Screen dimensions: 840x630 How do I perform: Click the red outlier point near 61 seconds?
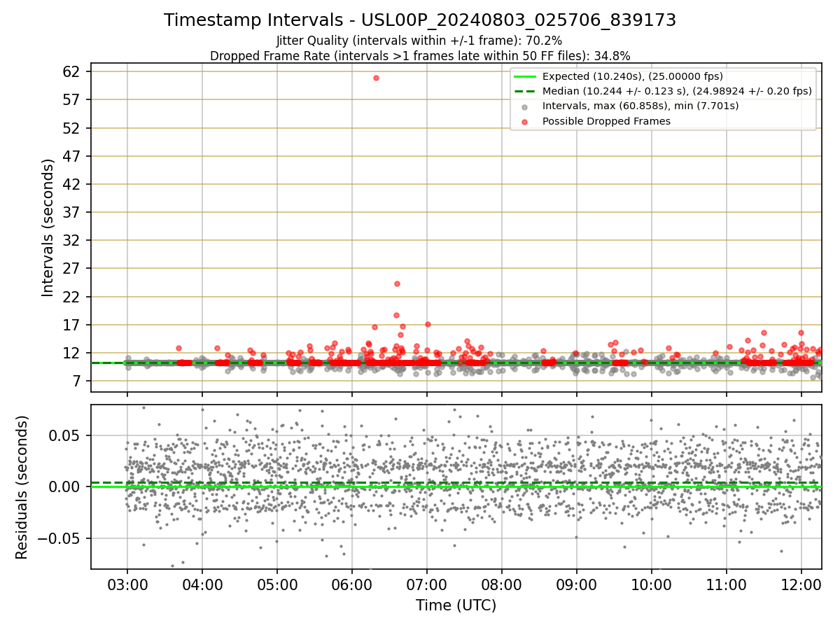(376, 78)
